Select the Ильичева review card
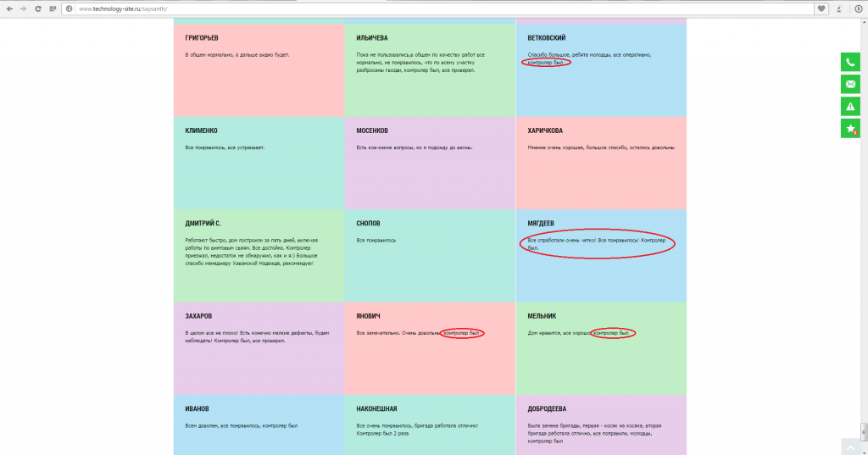 click(430, 70)
